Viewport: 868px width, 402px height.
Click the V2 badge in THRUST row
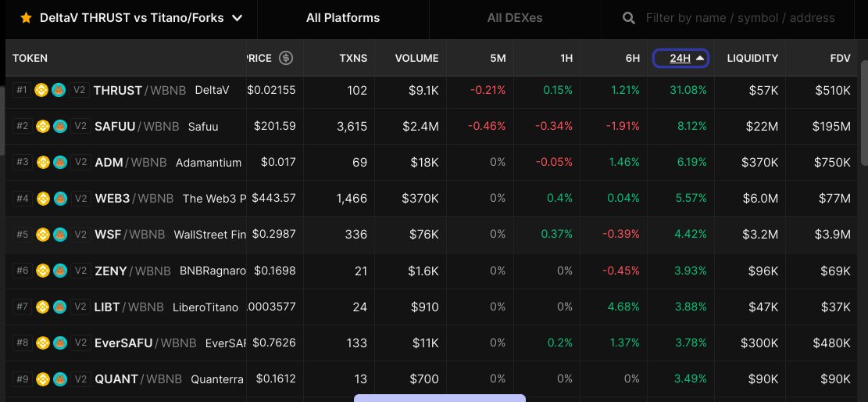click(79, 90)
